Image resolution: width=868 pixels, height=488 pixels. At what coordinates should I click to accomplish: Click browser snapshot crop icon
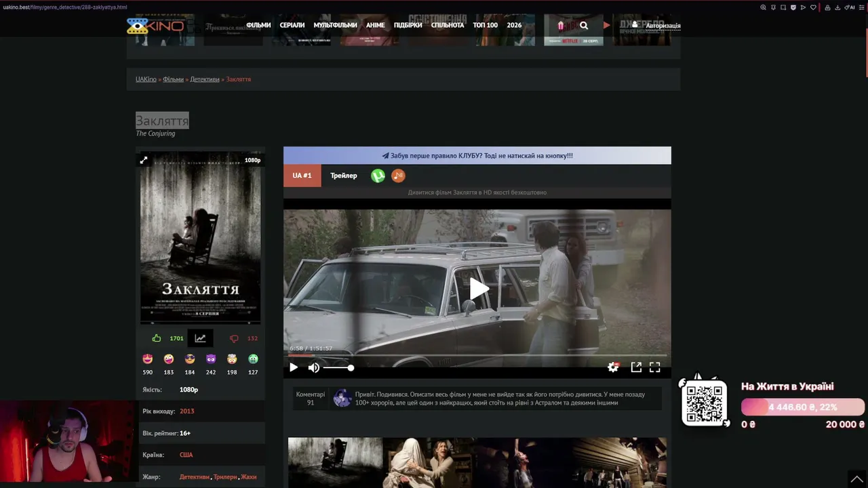(x=783, y=7)
